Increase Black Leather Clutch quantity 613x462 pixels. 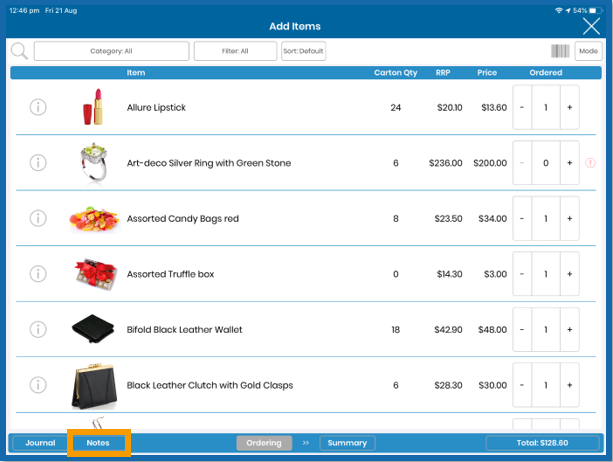[570, 385]
